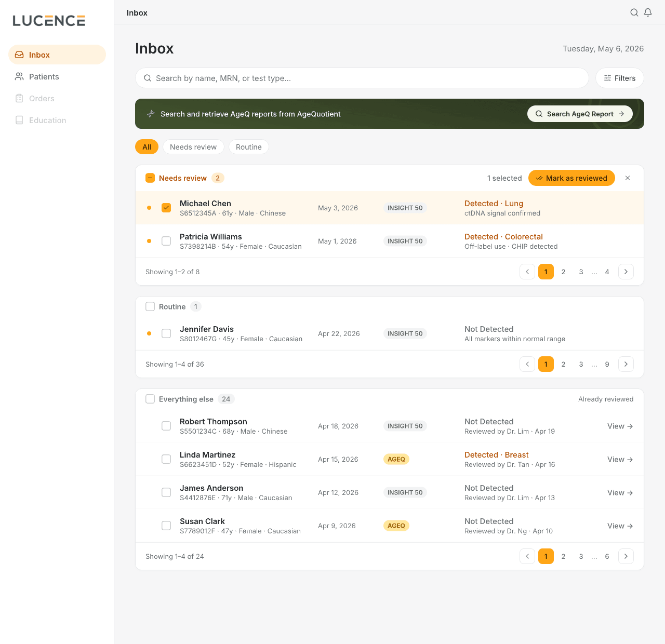The width and height of the screenshot is (665, 644).
Task: Click the Needs review count badge 2
Action: pos(218,178)
